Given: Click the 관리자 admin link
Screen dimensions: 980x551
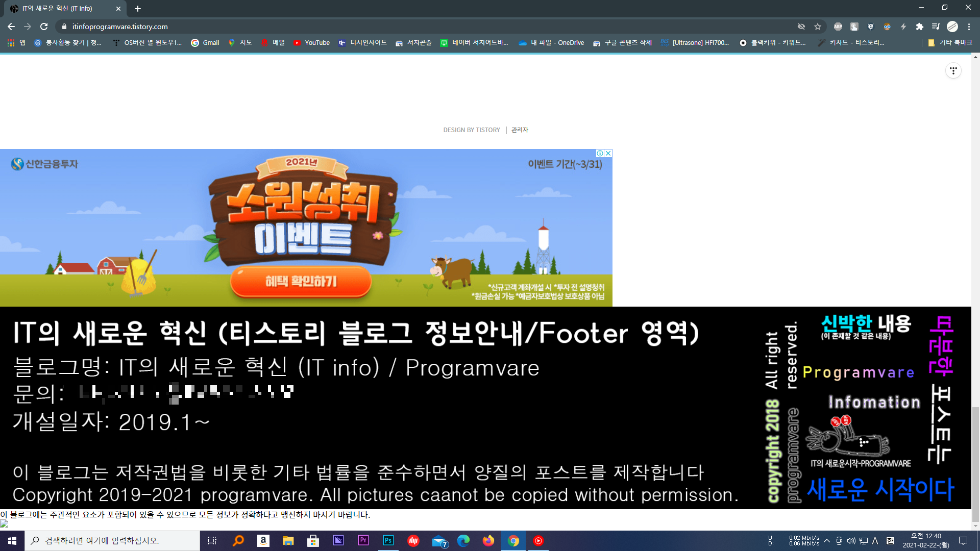Looking at the screenshot, I should pyautogui.click(x=520, y=130).
